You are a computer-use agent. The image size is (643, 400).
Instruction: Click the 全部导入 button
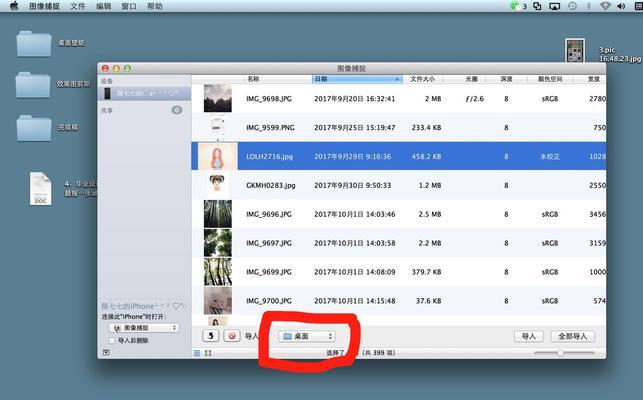click(572, 336)
